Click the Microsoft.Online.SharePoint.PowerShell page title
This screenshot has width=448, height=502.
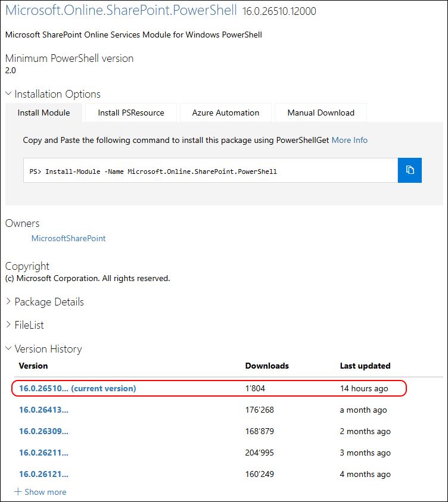click(121, 10)
